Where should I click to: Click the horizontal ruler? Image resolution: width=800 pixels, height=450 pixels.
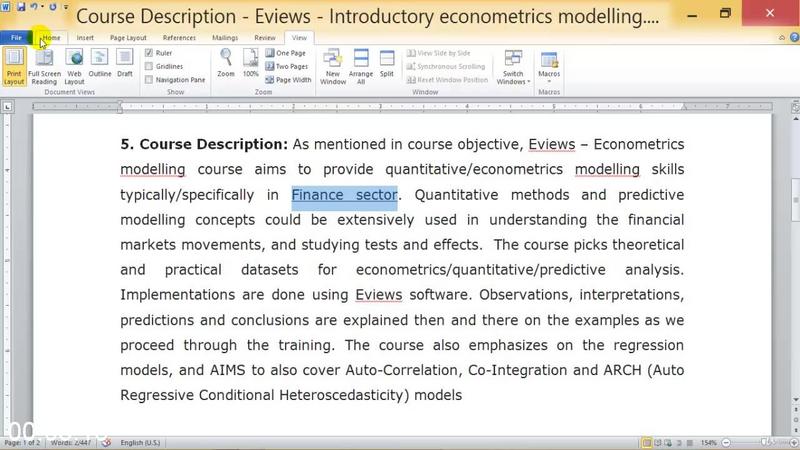coord(402,107)
